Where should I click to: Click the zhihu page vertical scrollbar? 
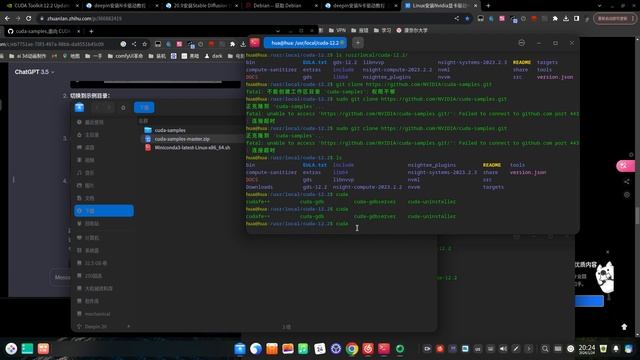(x=637, y=216)
